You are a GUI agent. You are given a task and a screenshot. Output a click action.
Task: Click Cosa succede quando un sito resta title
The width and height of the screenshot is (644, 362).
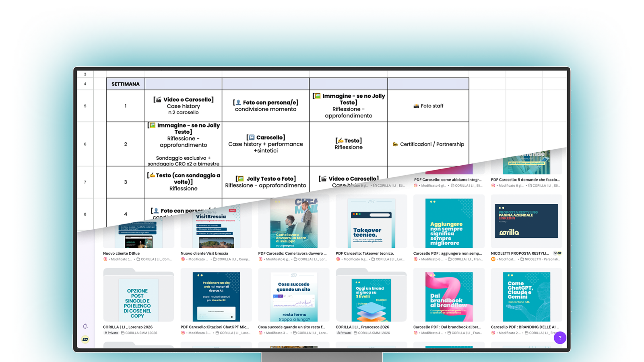[x=291, y=327]
